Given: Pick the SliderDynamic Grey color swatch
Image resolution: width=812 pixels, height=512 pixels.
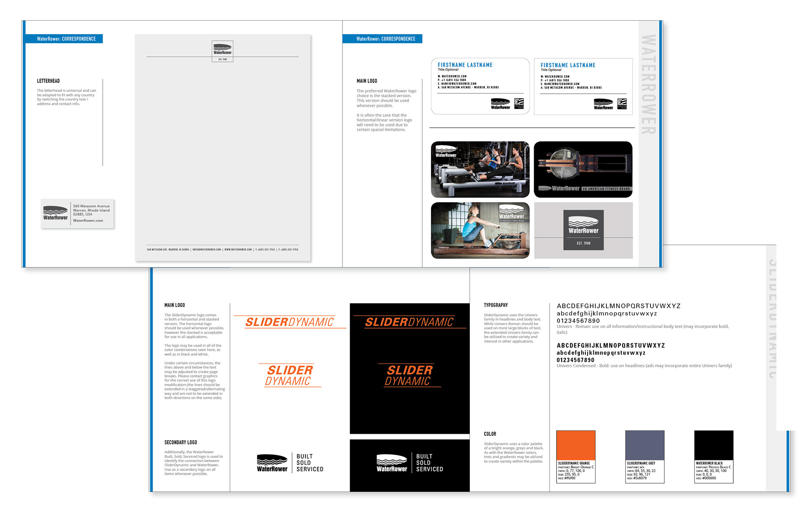Looking at the screenshot, I should (x=645, y=445).
